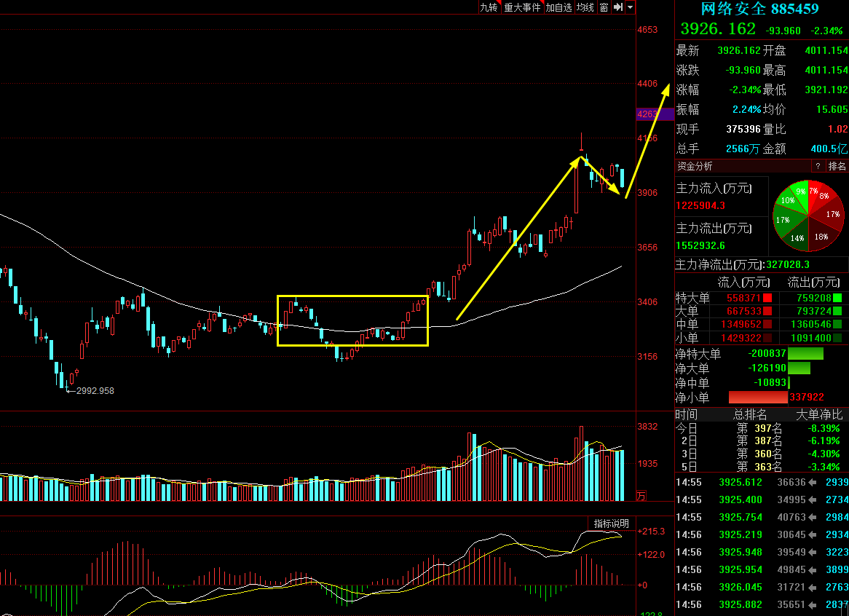Click the capital flow pie chart
Viewport: 849px width, 616px height.
point(807,216)
